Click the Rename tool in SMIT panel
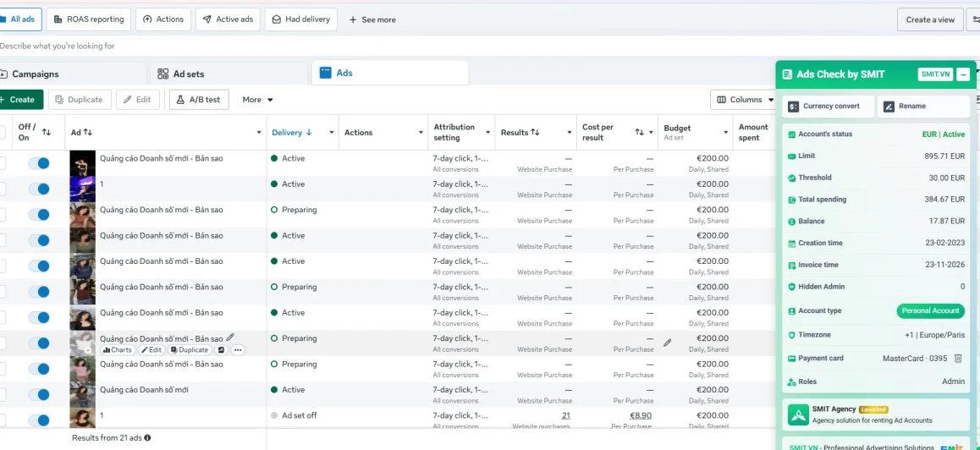The width and height of the screenshot is (980, 450). click(x=923, y=107)
